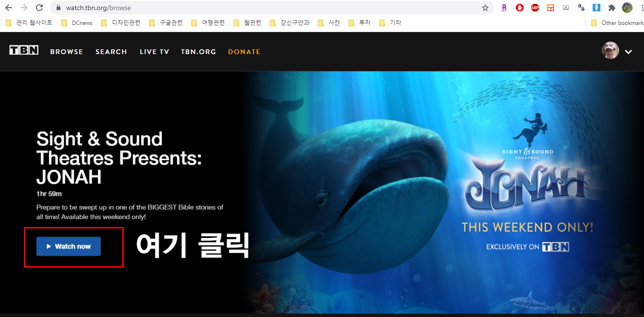Open the Extensions puzzle piece menu

click(612, 8)
